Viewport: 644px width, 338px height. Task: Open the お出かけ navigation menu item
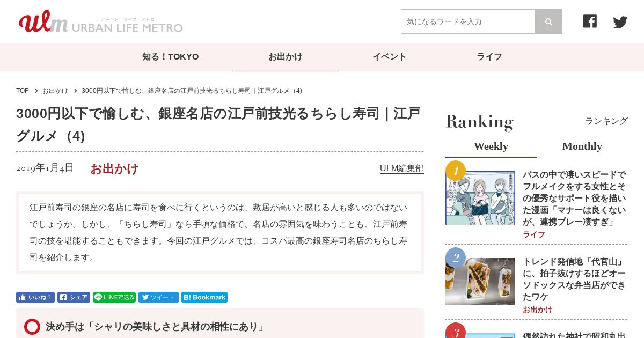point(286,57)
